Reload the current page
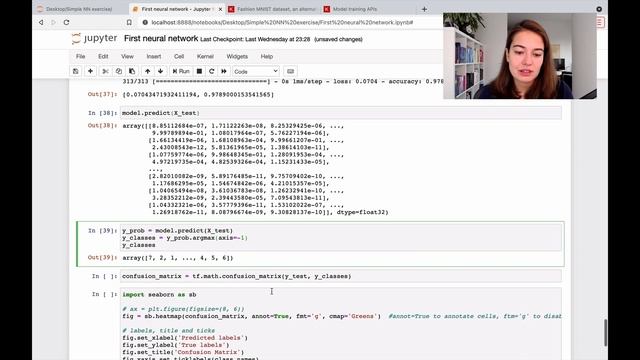 (66, 22)
